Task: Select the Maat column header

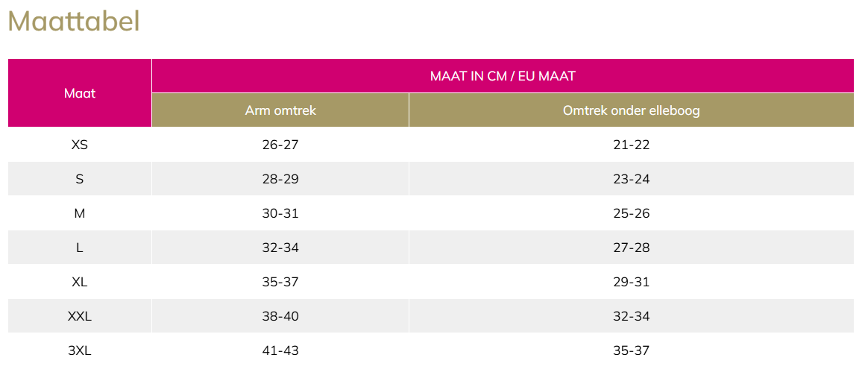Action: click(x=80, y=93)
